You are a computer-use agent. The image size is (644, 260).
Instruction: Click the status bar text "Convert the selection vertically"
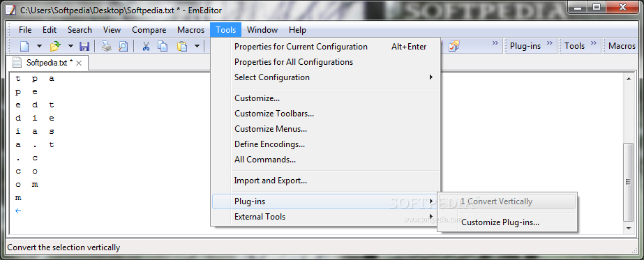[63, 247]
